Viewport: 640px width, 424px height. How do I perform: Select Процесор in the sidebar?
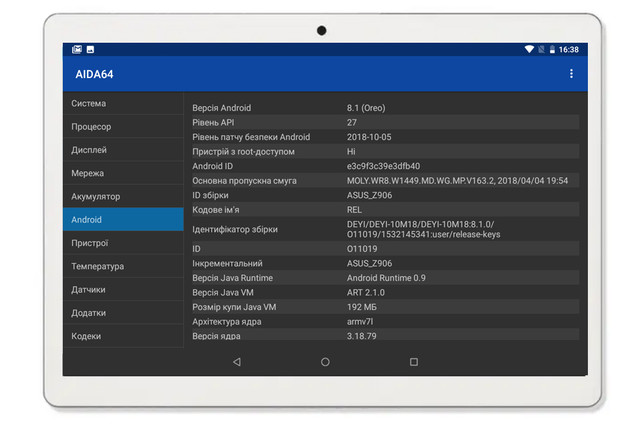[x=123, y=127]
